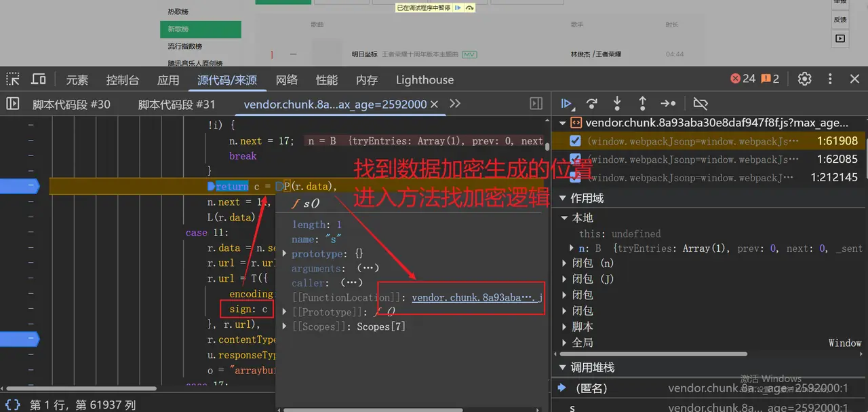Expand the 全局 scope entry
Viewport: 868px width, 412px height.
566,343
